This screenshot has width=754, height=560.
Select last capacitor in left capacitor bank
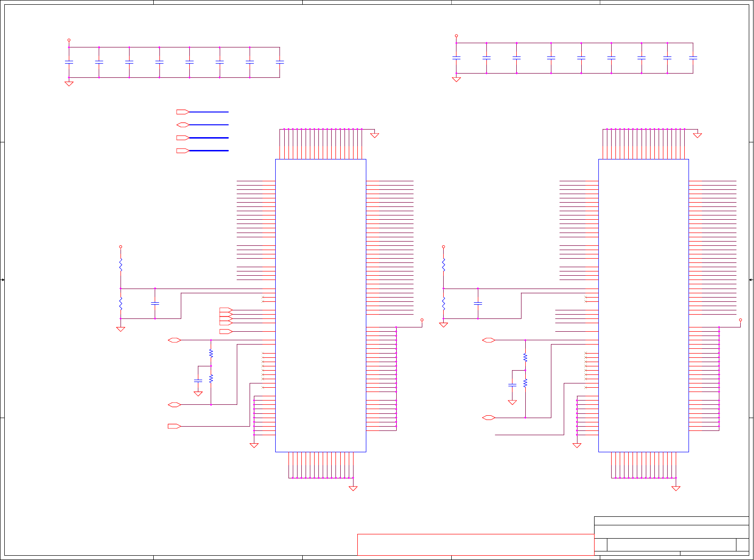click(280, 62)
